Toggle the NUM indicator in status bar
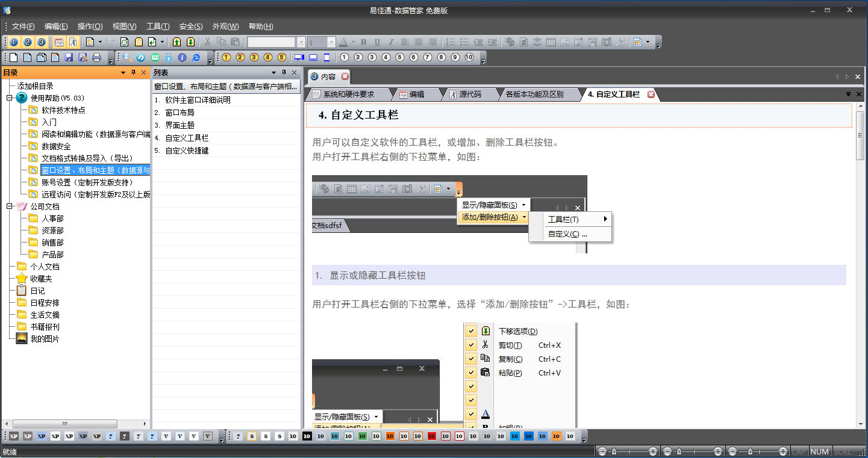 (820, 451)
